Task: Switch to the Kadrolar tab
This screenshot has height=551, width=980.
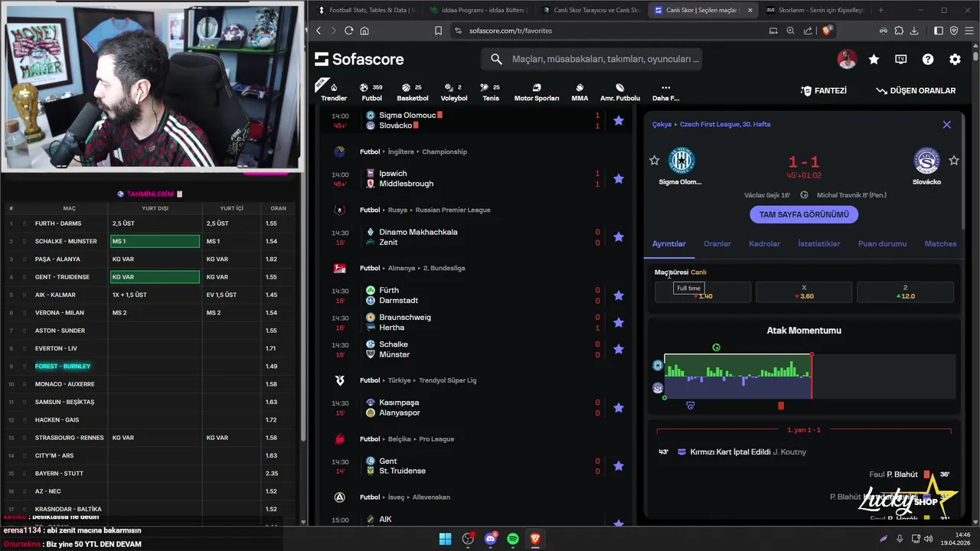Action: coord(764,243)
